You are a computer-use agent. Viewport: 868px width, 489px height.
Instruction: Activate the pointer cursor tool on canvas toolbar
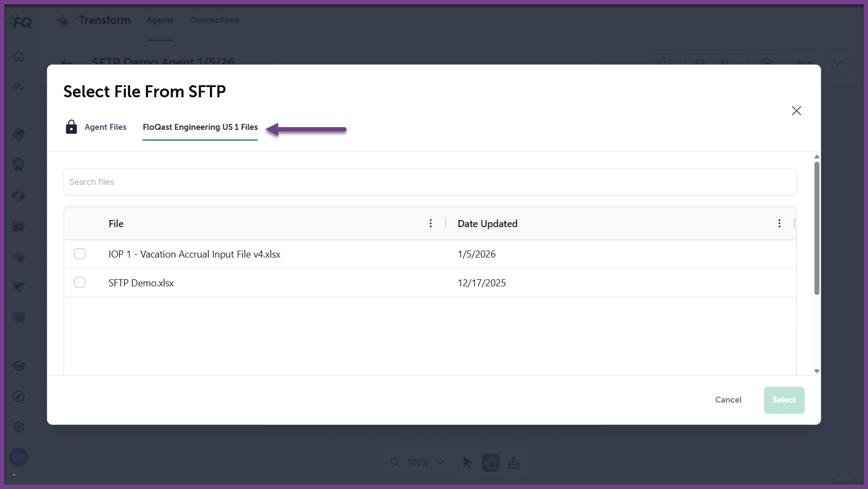(467, 462)
